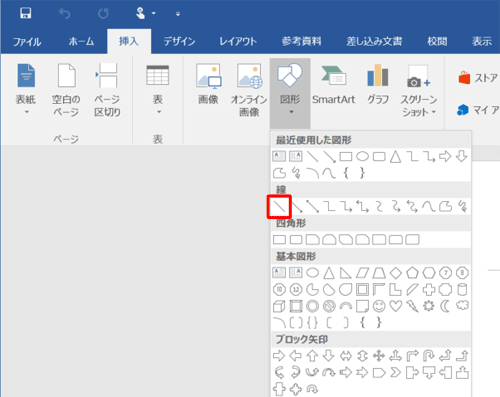
Task: Select the parallelogram shape
Action: click(x=362, y=273)
